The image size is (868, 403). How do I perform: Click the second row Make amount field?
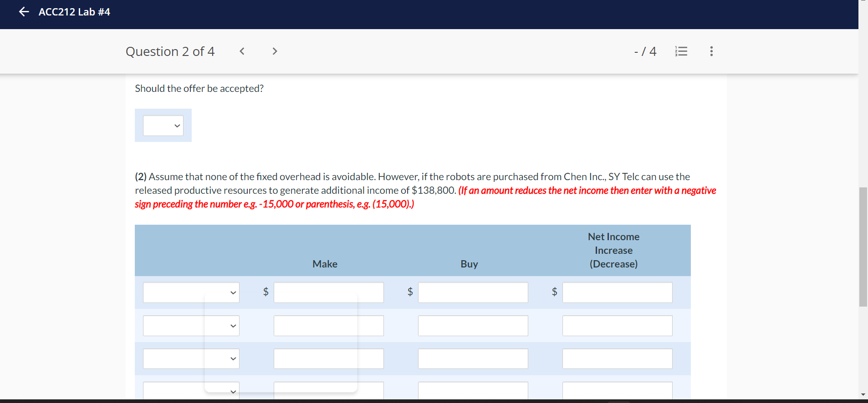(x=329, y=326)
